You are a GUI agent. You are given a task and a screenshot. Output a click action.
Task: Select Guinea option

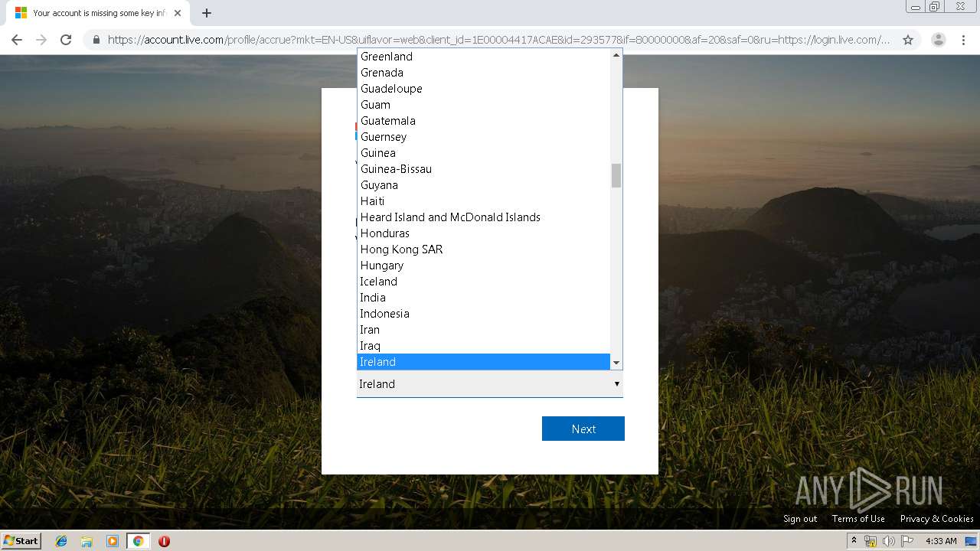[x=484, y=153]
